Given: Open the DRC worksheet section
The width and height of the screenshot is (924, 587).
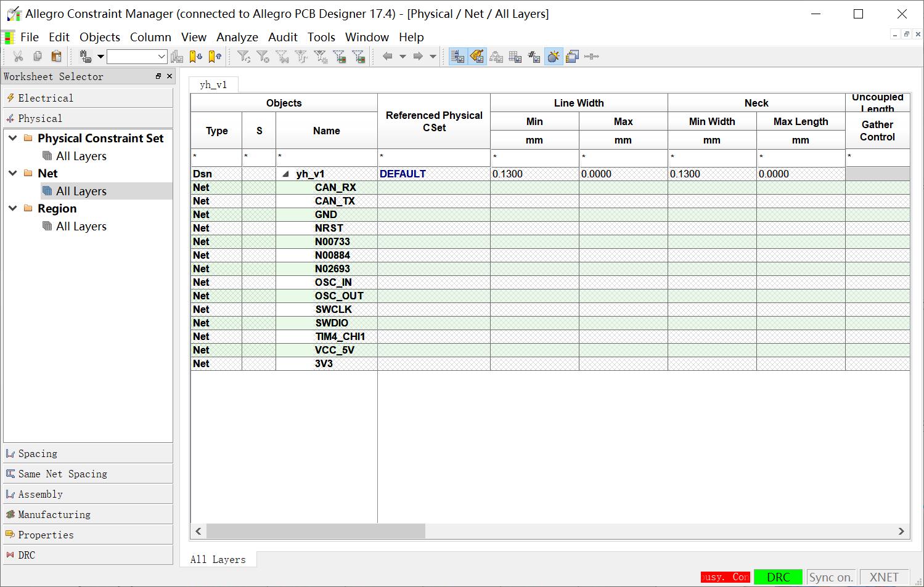Looking at the screenshot, I should pyautogui.click(x=88, y=555).
